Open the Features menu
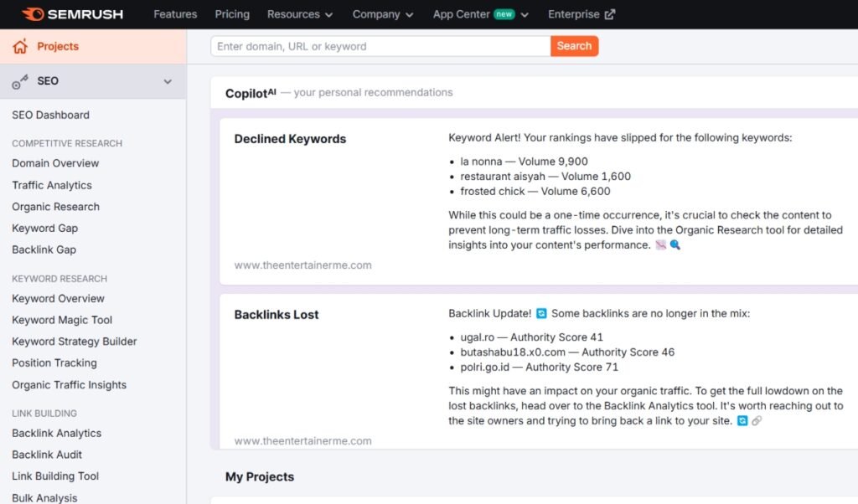 (x=175, y=14)
